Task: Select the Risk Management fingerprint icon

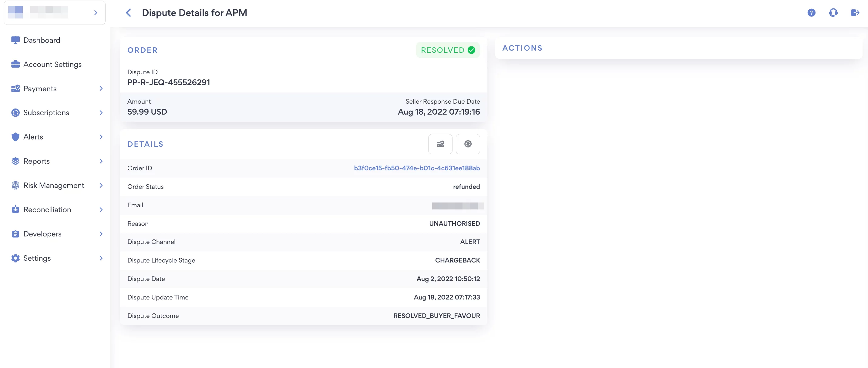Action: pyautogui.click(x=15, y=185)
